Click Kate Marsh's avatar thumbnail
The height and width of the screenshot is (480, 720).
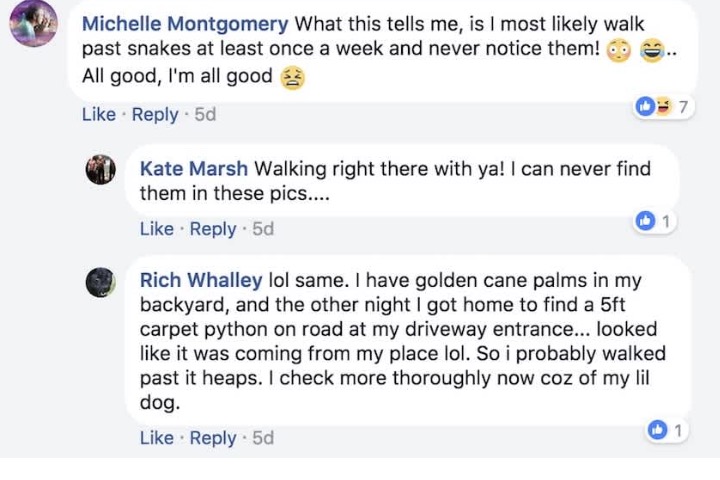(x=100, y=170)
